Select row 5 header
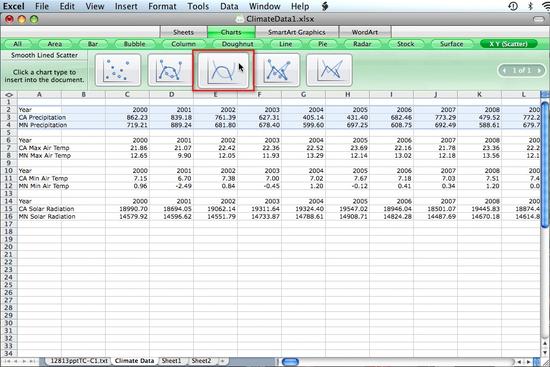This screenshot has width=550, height=367. (9, 133)
